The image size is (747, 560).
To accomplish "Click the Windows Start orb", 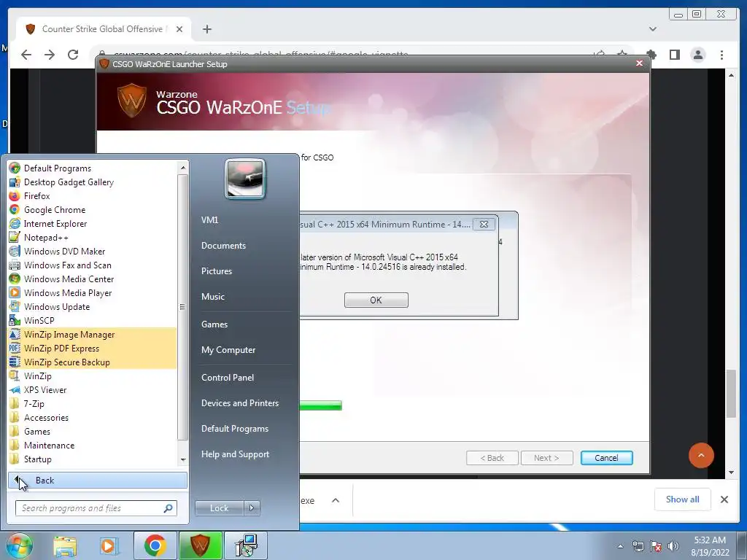I will coord(20,545).
